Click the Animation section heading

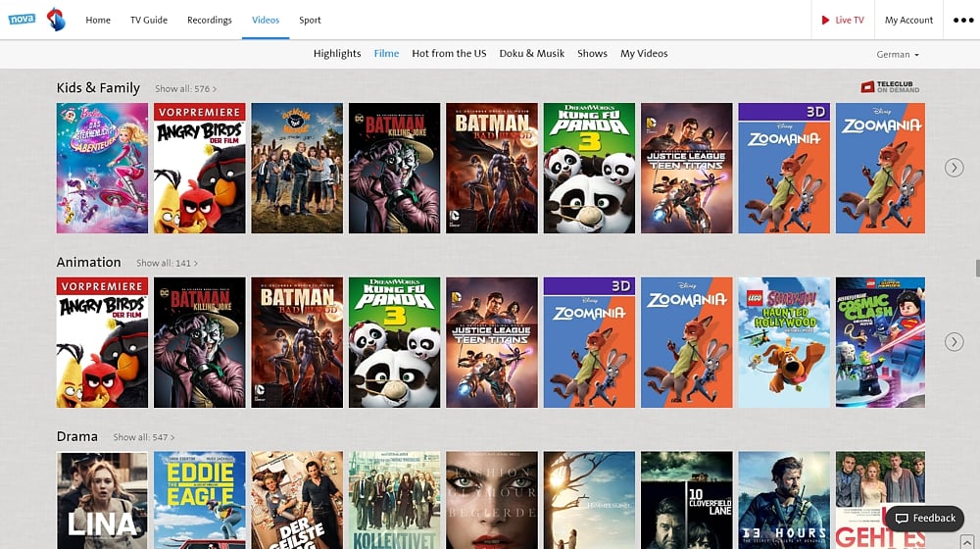89,262
